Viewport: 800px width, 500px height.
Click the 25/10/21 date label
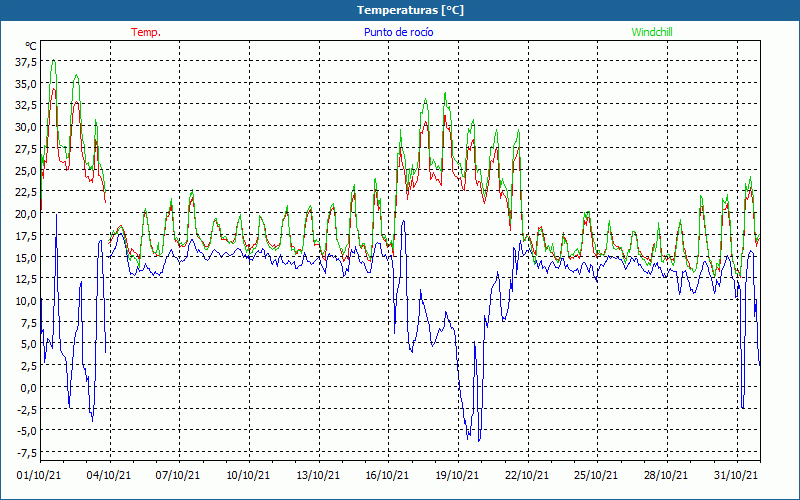(x=596, y=475)
